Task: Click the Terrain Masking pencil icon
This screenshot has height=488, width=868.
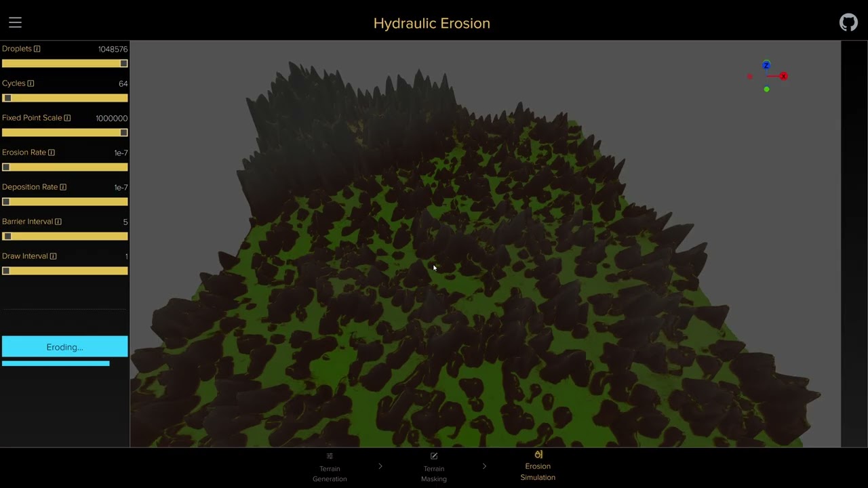Action: (434, 456)
